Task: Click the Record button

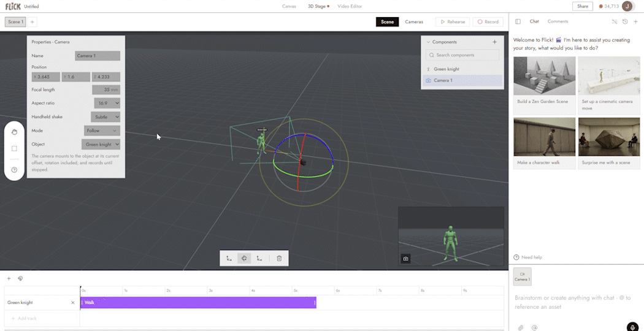Action: pos(488,22)
